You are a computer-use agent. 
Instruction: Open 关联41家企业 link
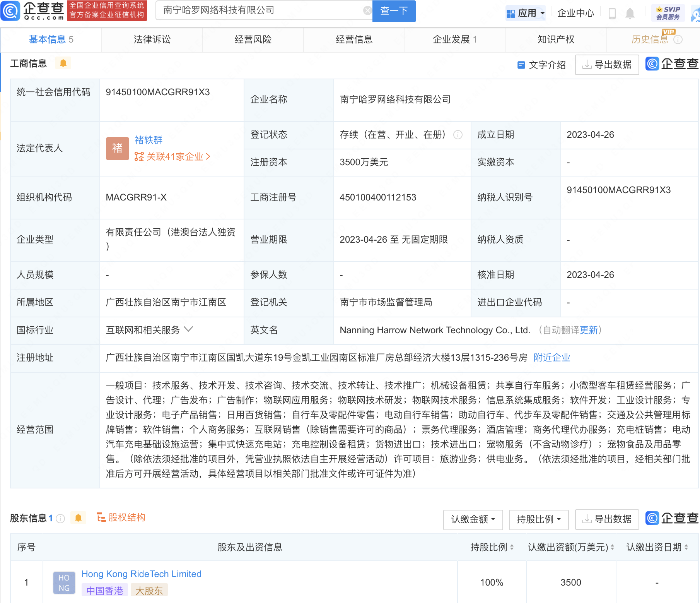[x=172, y=157]
